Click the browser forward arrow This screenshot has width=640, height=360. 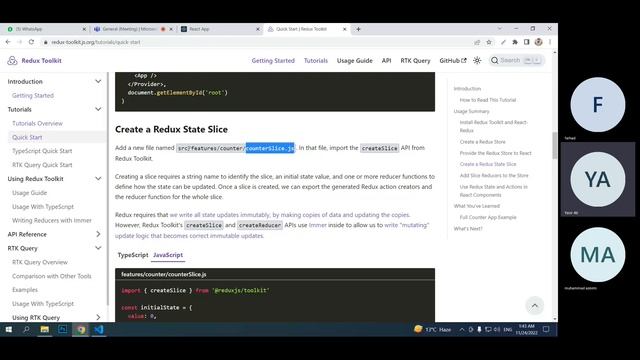coord(19,42)
